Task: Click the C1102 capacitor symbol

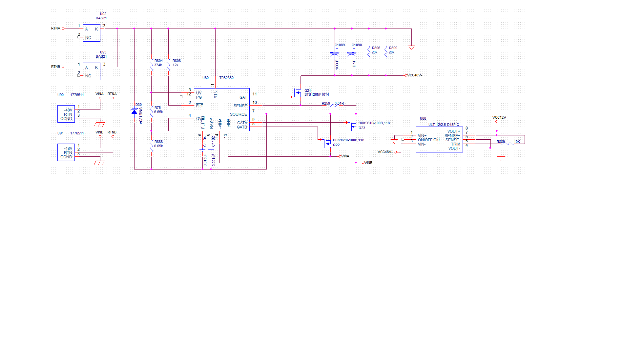Action: click(211, 150)
